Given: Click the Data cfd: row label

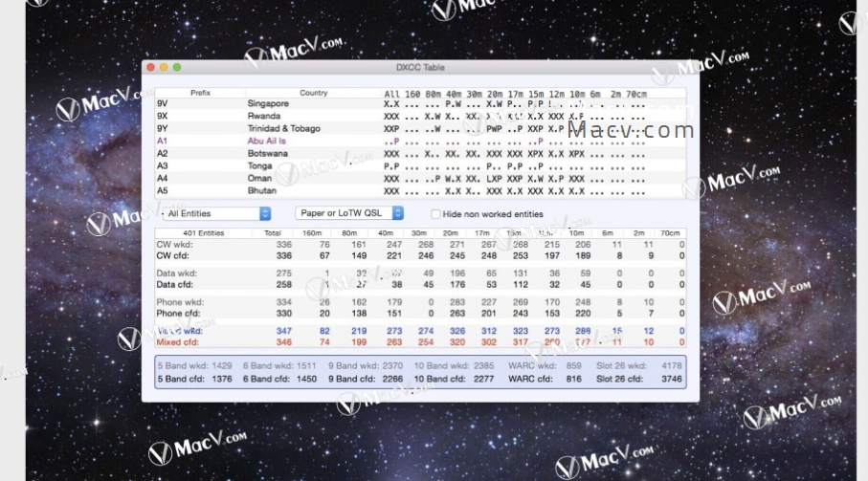Looking at the screenshot, I should click(x=174, y=285).
